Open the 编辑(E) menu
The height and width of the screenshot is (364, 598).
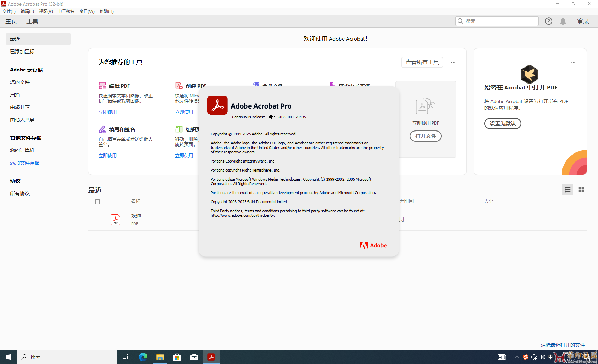click(27, 11)
